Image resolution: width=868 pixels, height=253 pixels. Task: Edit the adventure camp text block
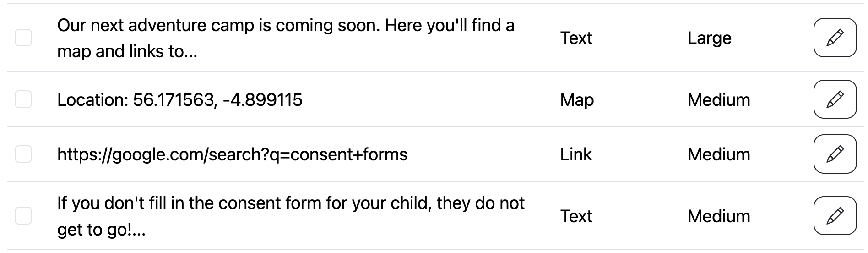click(x=835, y=38)
